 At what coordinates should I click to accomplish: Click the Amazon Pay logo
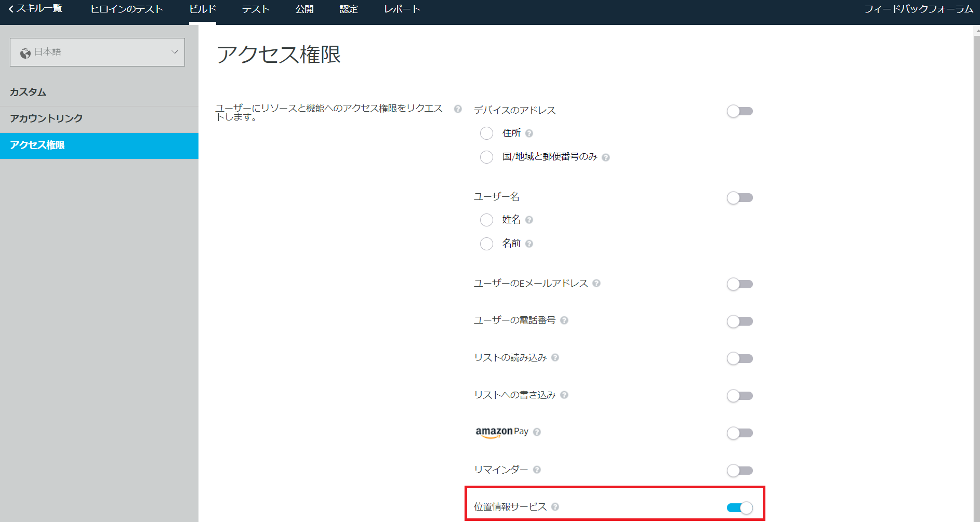(502, 432)
